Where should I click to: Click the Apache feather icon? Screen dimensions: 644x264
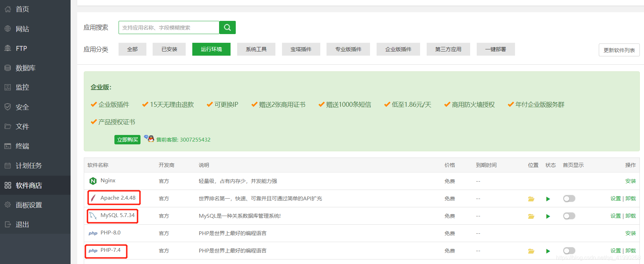(x=93, y=198)
